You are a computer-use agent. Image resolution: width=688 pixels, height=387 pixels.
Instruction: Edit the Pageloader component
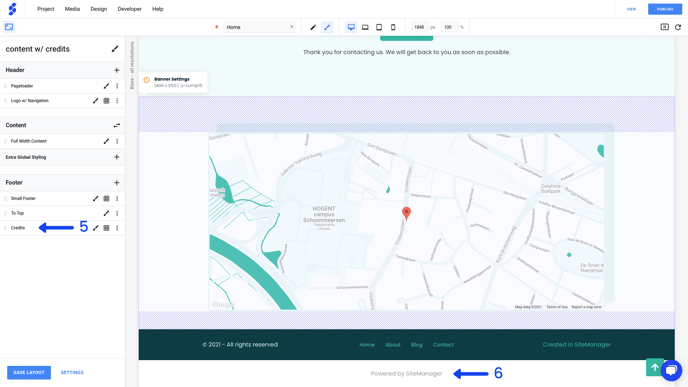tap(106, 86)
